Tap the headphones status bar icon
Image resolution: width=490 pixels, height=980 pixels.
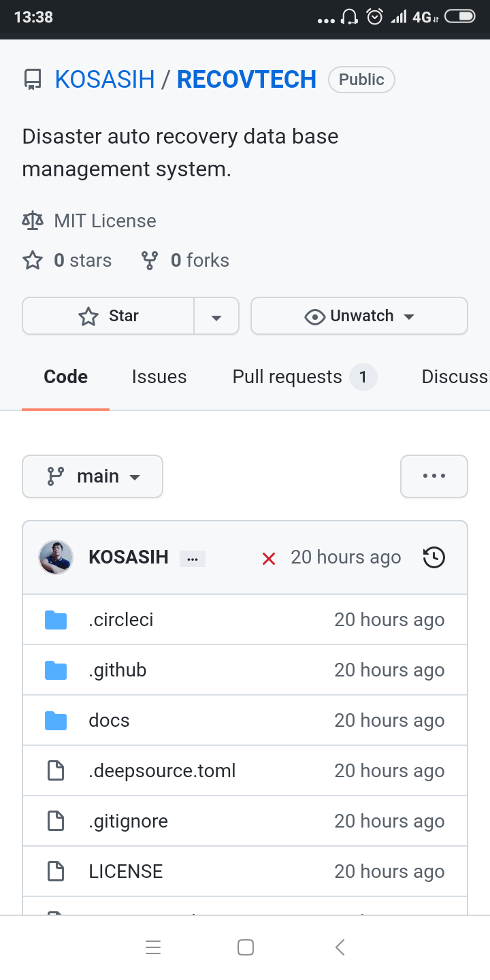349,16
